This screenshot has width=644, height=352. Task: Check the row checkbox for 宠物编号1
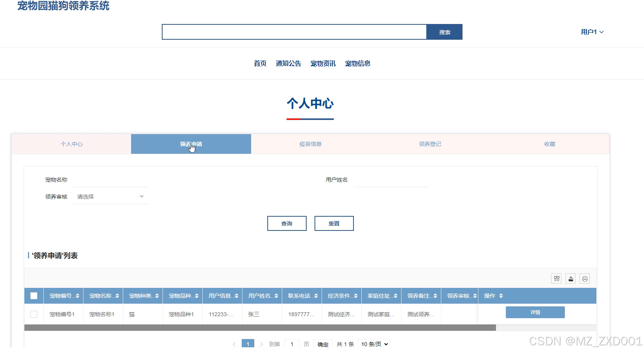coord(34,314)
